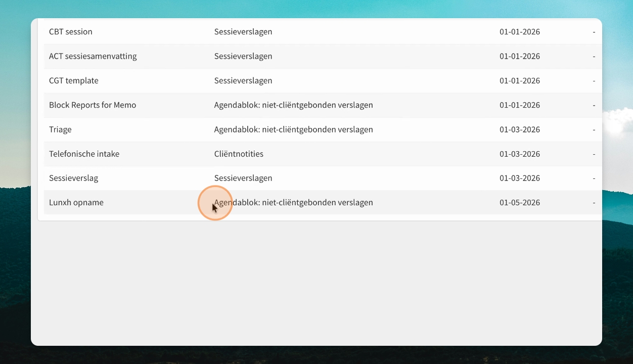The height and width of the screenshot is (364, 633).
Task: Click Sessieverslagen in the Sessieverslag row
Action: [x=243, y=178]
